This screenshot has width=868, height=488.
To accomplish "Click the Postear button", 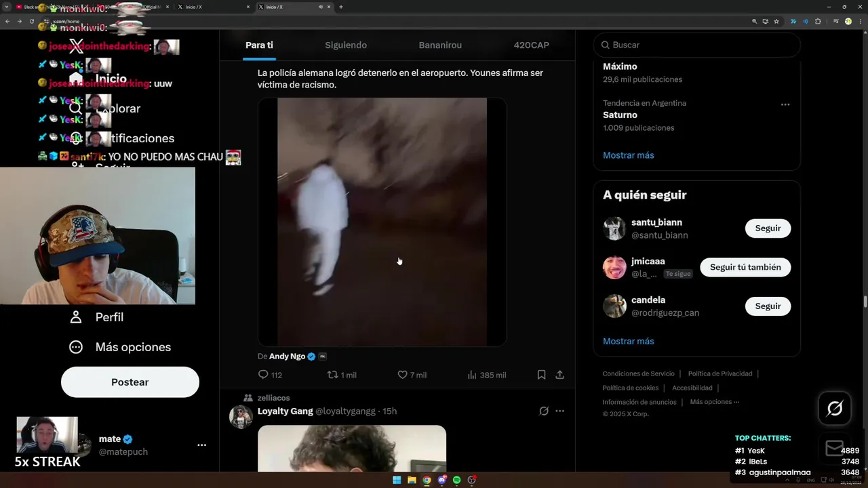I will pos(130,382).
